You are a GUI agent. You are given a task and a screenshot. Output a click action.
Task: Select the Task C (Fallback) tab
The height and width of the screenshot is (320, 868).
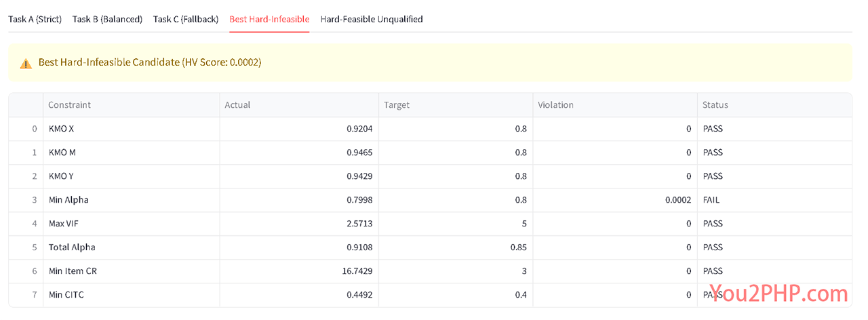(186, 19)
